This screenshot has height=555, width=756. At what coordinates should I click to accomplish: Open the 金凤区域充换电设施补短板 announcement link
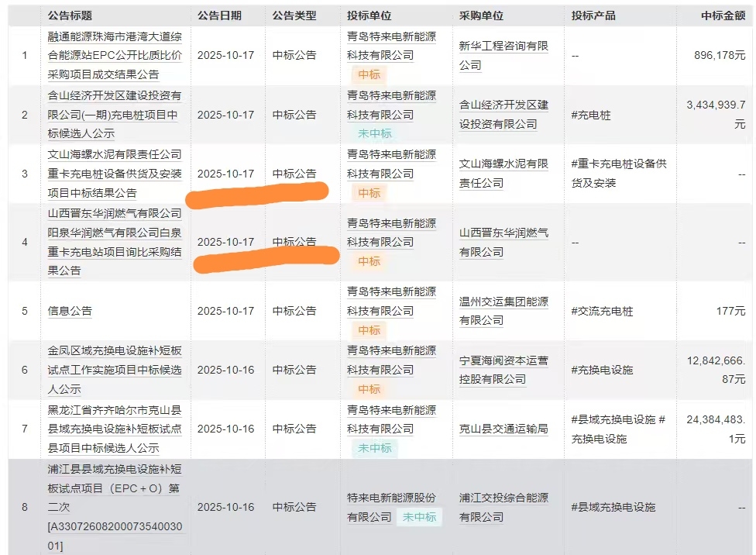point(115,370)
